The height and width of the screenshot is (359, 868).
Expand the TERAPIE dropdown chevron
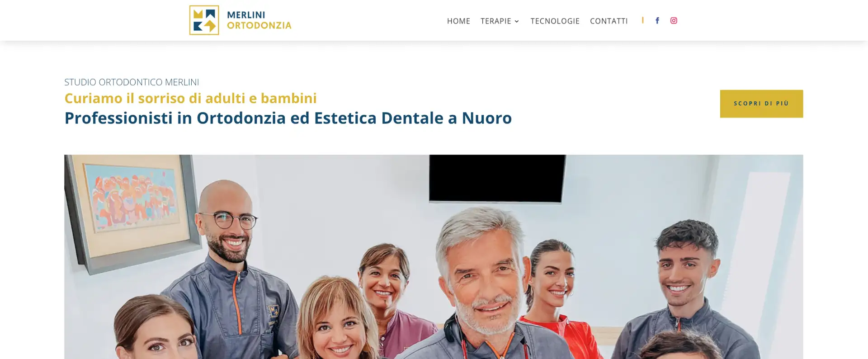[x=517, y=21]
